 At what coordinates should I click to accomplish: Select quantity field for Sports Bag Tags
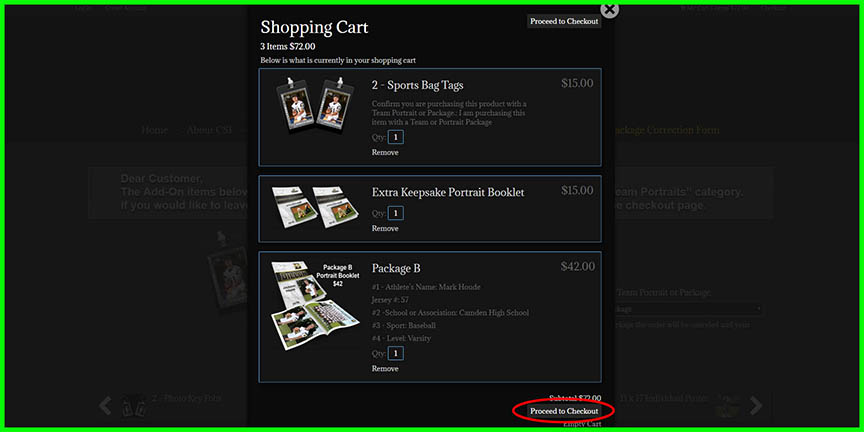tap(396, 137)
